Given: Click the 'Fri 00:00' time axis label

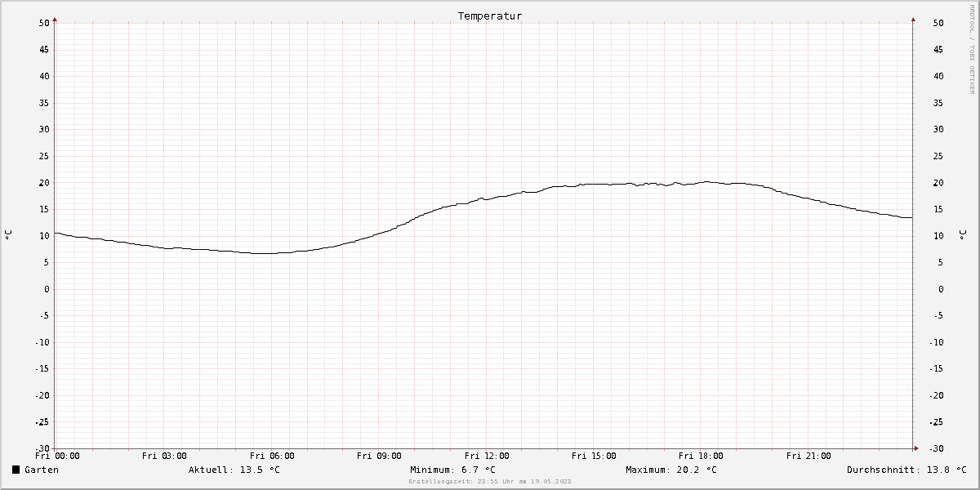Looking at the screenshot, I should 57,456.
